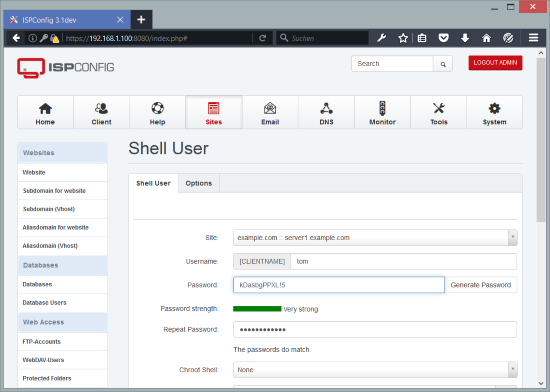Click the search magnifier button
550x392 pixels.
(x=443, y=64)
